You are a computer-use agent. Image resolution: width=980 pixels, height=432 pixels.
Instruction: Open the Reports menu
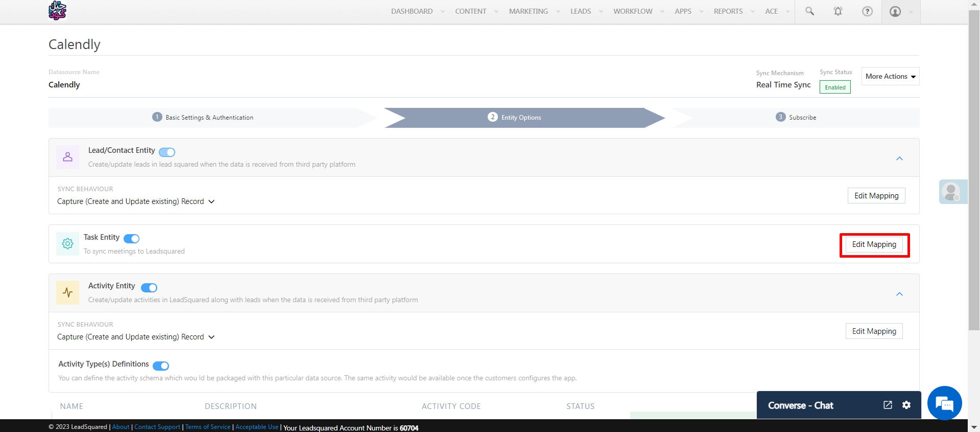pos(728,11)
